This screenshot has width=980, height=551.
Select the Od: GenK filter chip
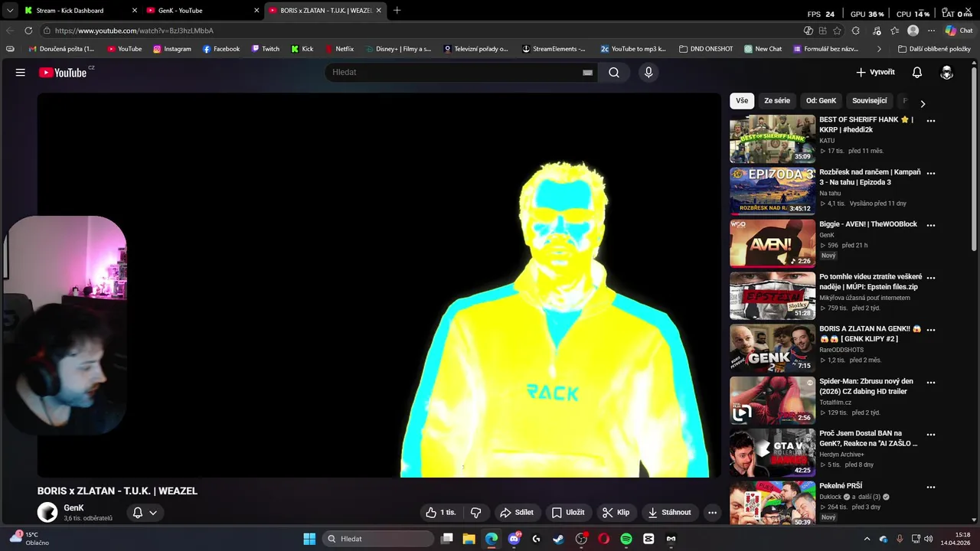(821, 101)
